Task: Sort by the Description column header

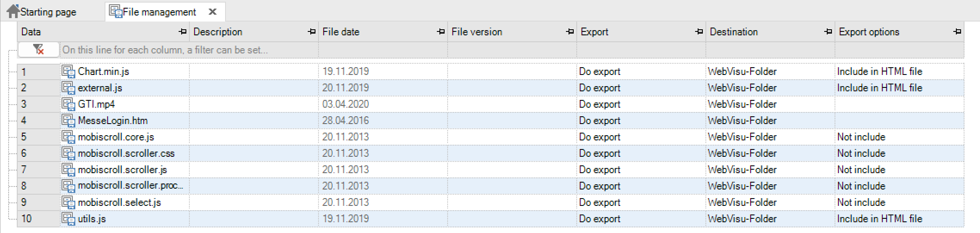Action: click(218, 32)
